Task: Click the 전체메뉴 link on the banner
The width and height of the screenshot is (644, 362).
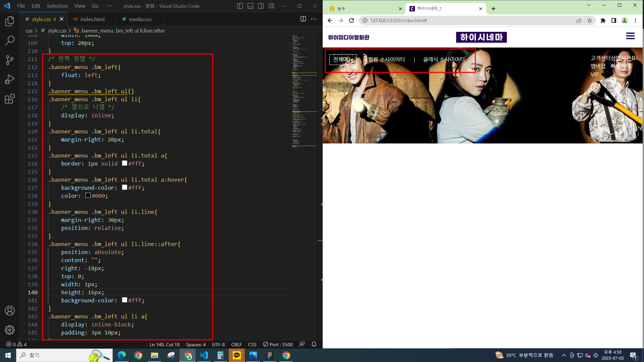Action: click(x=343, y=60)
